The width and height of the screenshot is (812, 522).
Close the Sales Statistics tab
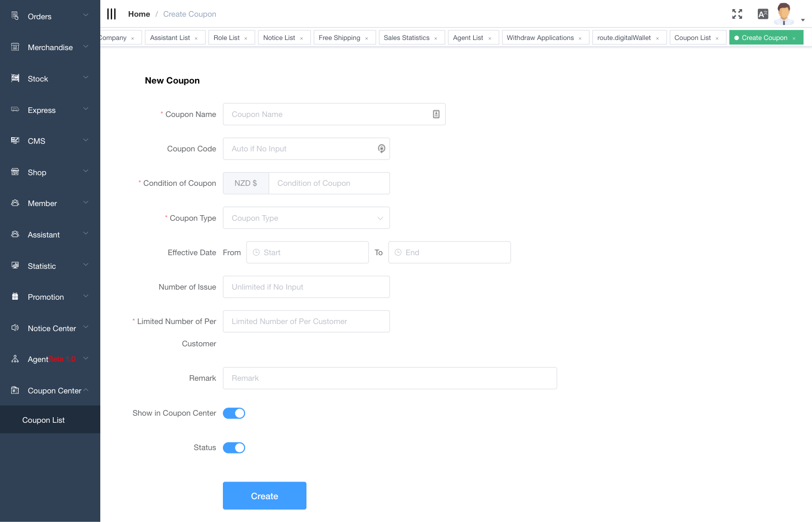(x=436, y=38)
